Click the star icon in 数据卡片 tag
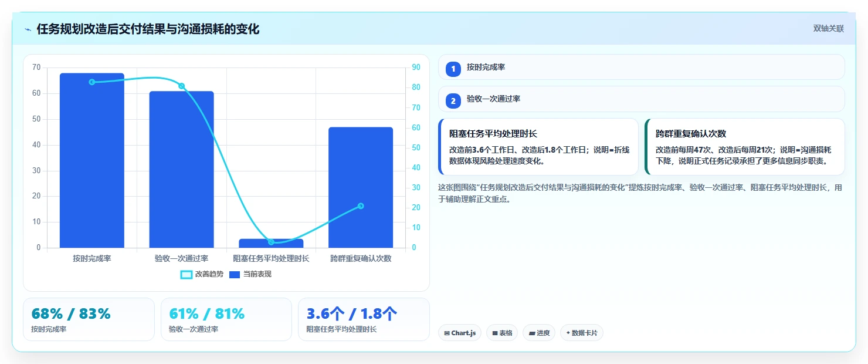Viewport: 868px width, 364px height. [568, 333]
